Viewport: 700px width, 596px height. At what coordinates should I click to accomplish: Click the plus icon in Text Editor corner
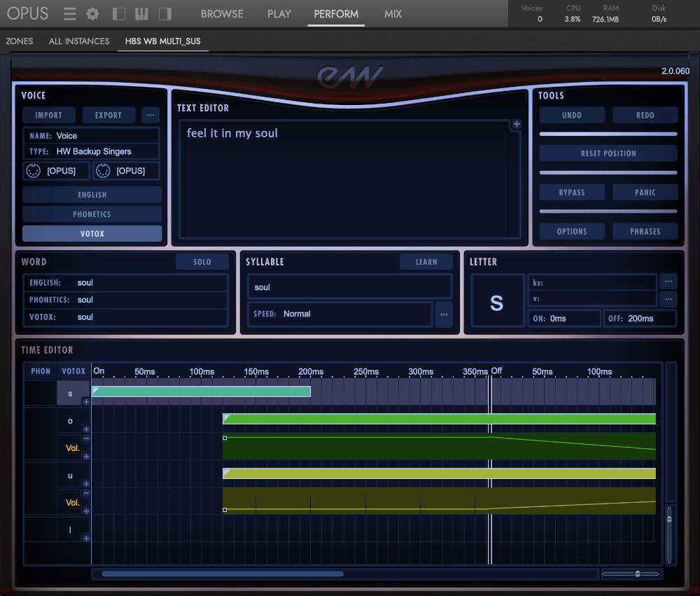point(516,125)
